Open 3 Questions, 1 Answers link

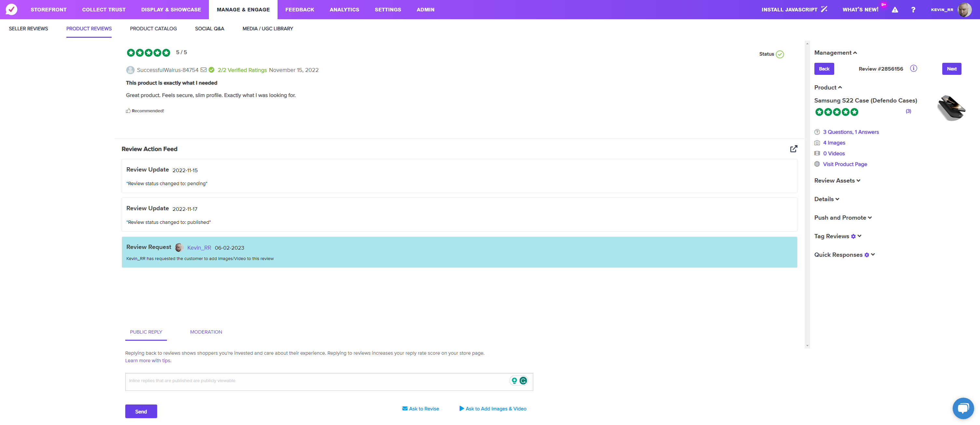coord(851,132)
